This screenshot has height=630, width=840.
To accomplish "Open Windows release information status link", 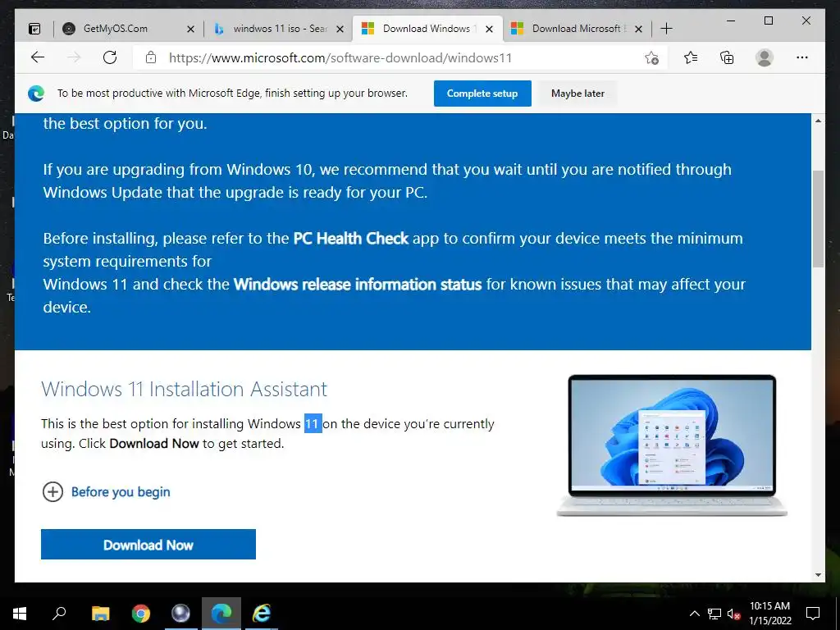I will click(x=358, y=284).
